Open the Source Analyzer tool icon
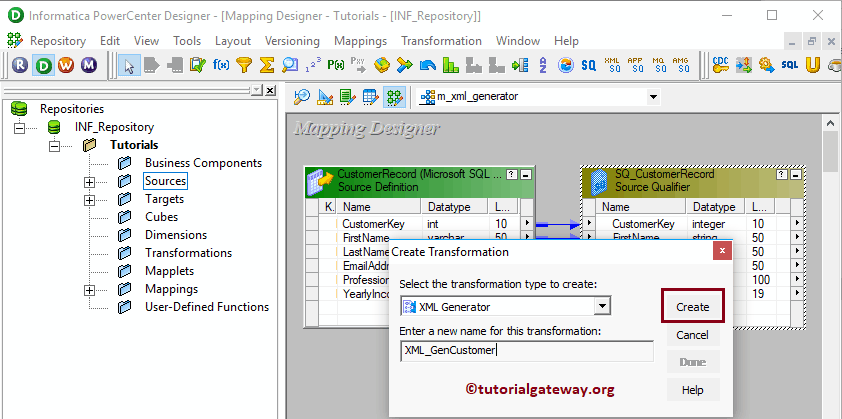Image resolution: width=842 pixels, height=419 pixels. pos(302,97)
